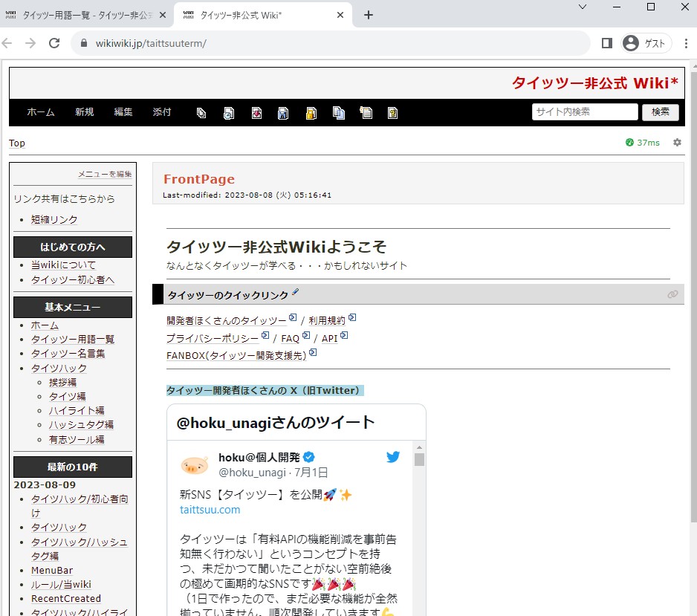Viewport: 697px width, 616px height.
Task: Reload the page with browser refresh button
Action: [x=54, y=43]
